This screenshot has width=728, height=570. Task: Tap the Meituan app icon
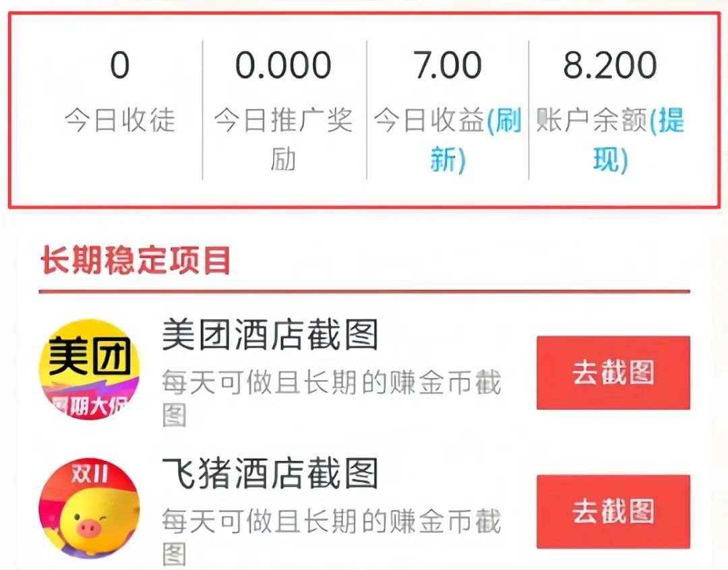(x=89, y=369)
